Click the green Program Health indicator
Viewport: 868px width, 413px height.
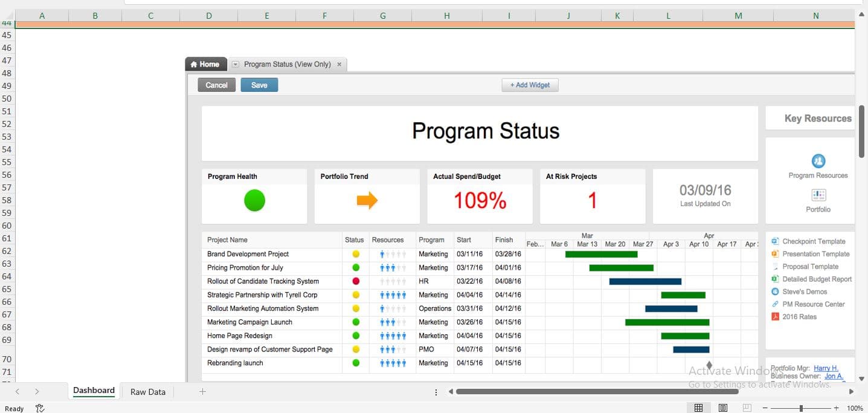254,200
